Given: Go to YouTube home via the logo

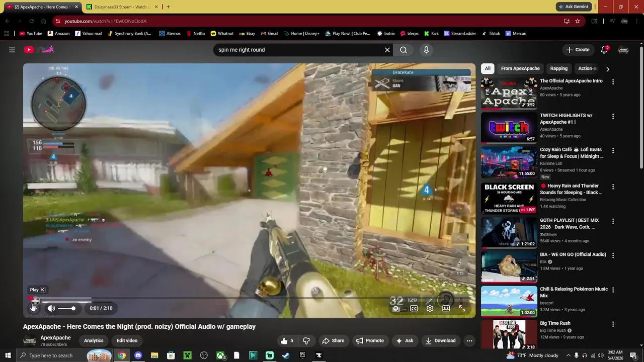Looking at the screenshot, I should (x=39, y=50).
